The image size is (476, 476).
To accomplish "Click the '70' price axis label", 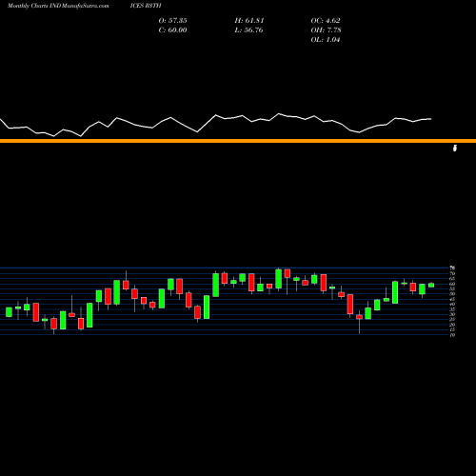I will (x=452, y=273).
